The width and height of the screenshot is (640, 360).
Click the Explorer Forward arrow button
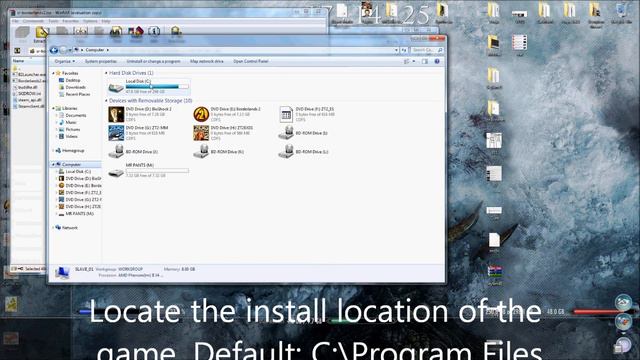tap(63, 50)
